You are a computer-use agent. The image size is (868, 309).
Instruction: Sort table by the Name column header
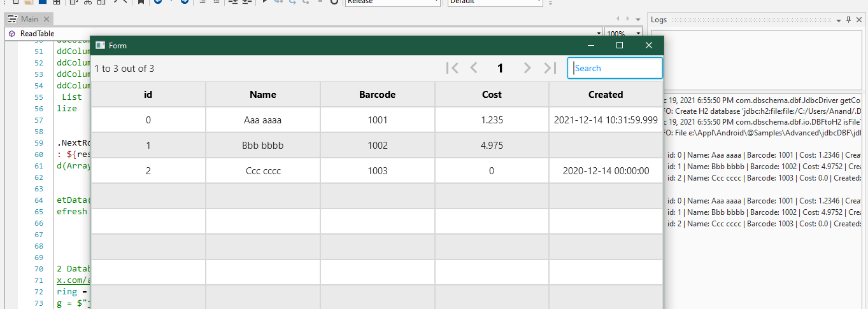click(263, 95)
